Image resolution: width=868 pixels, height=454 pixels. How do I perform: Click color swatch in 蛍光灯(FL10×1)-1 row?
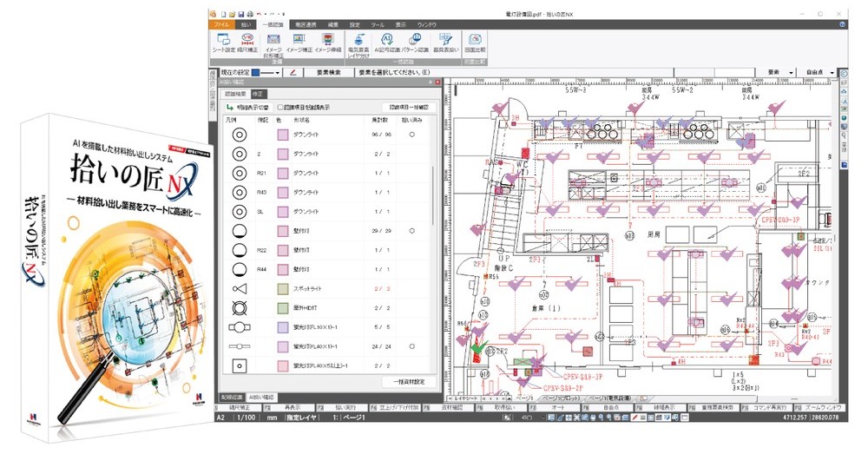click(x=283, y=327)
